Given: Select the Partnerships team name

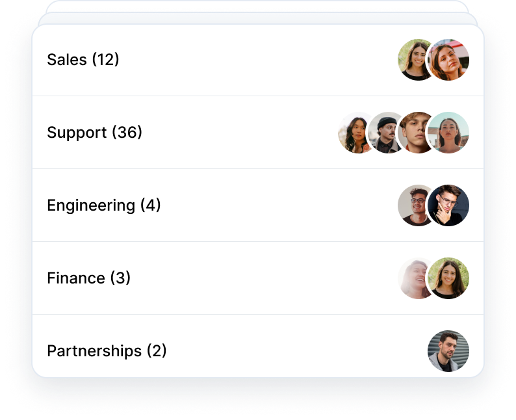Looking at the screenshot, I should point(94,351).
